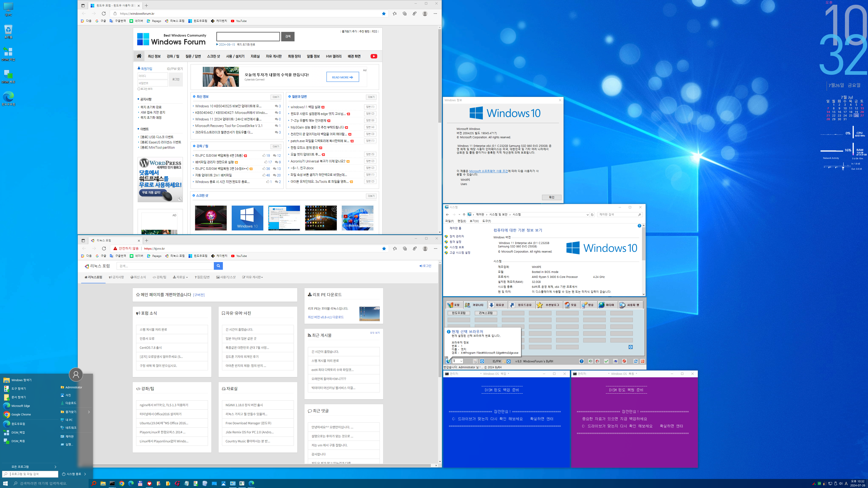This screenshot has height=488, width=868.
Task: Click the 로그인 button on Windows Forum
Action: coord(176,80)
